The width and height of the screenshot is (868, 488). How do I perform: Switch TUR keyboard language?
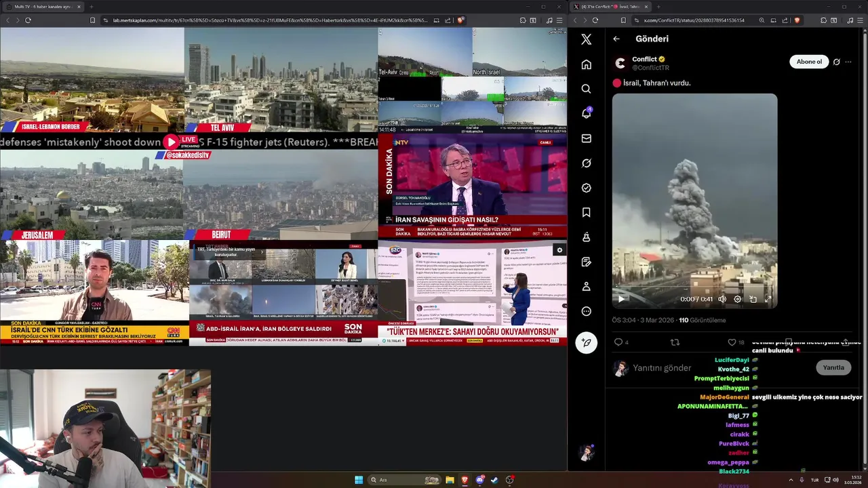pyautogui.click(x=814, y=480)
